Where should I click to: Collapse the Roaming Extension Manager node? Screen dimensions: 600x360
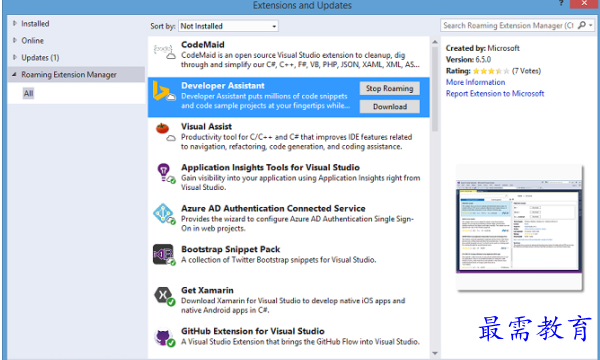(14, 74)
